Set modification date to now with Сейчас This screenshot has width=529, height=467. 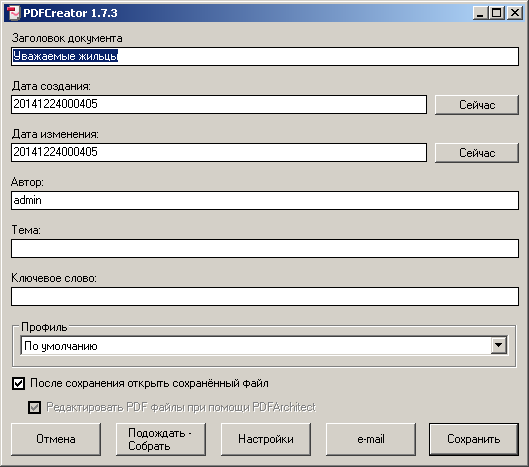point(477,153)
